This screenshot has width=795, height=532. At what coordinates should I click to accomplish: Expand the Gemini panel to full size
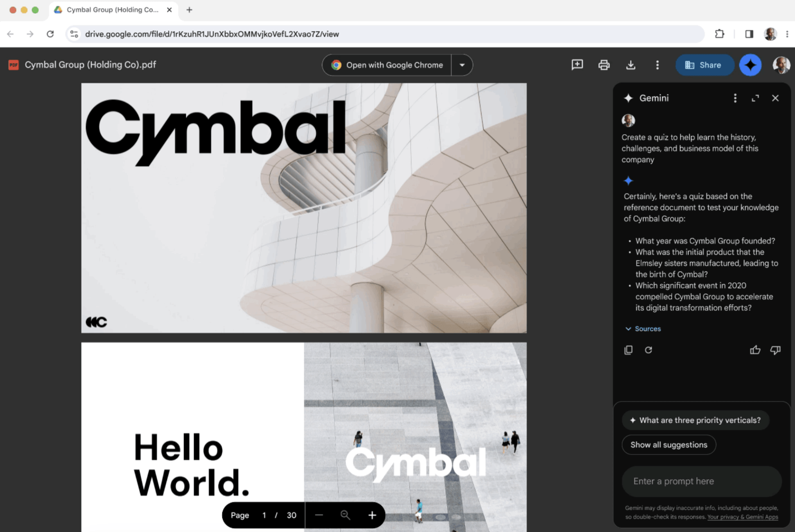(x=755, y=98)
